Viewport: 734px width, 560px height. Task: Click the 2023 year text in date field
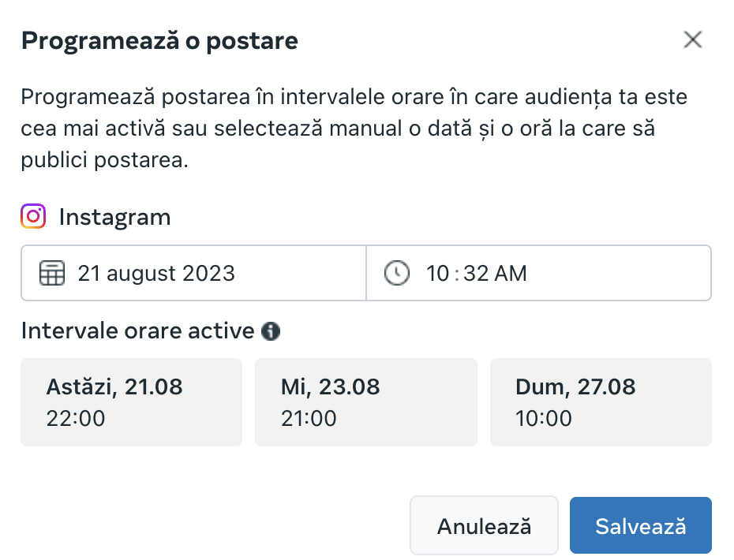[x=208, y=273]
